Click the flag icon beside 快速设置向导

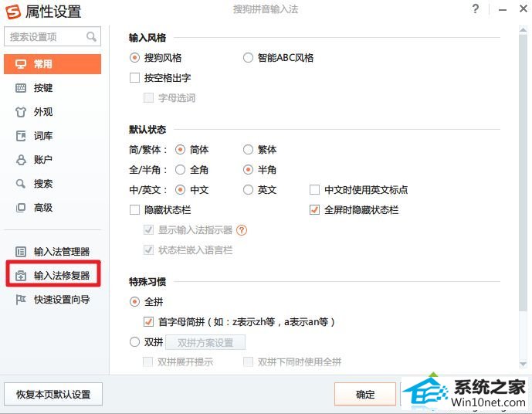pos(21,300)
